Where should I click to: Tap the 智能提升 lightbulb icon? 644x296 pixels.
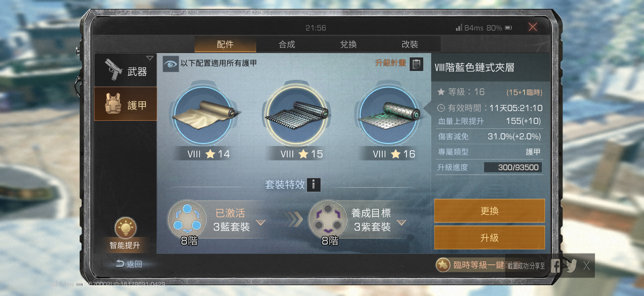click(125, 228)
